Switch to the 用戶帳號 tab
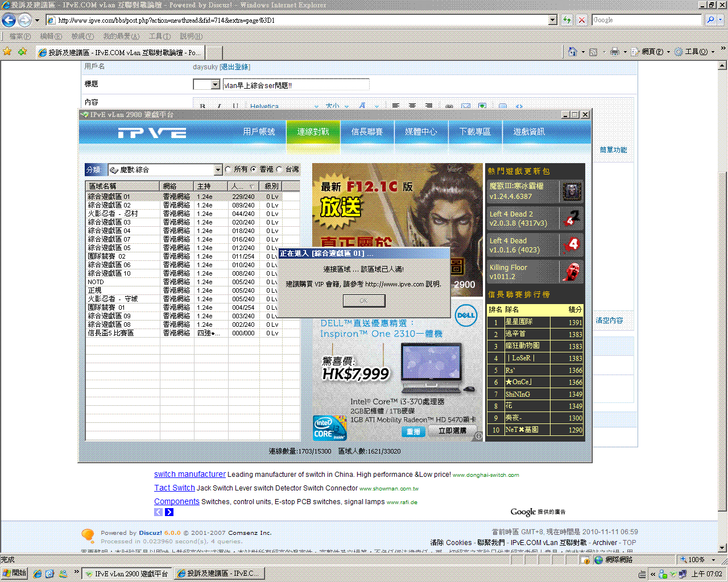728x582 pixels. click(259, 132)
